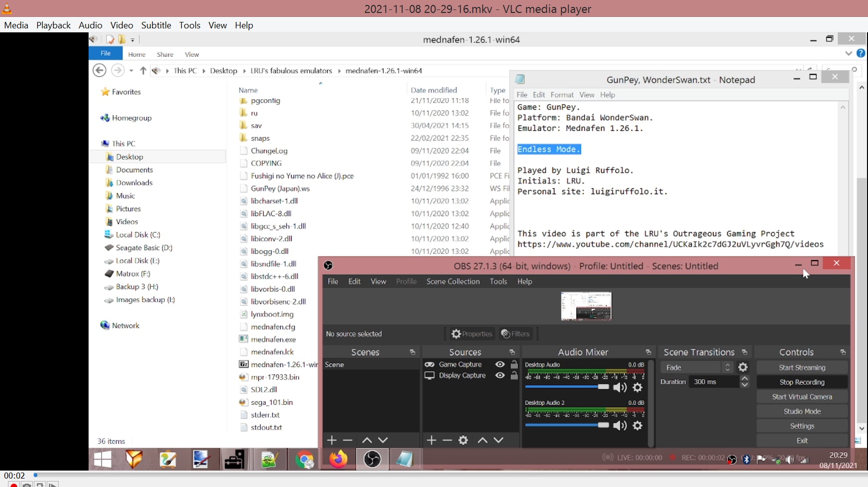Viewport: 868px width, 487px height.
Task: Click the Notepad taskbar icon
Action: click(x=405, y=459)
